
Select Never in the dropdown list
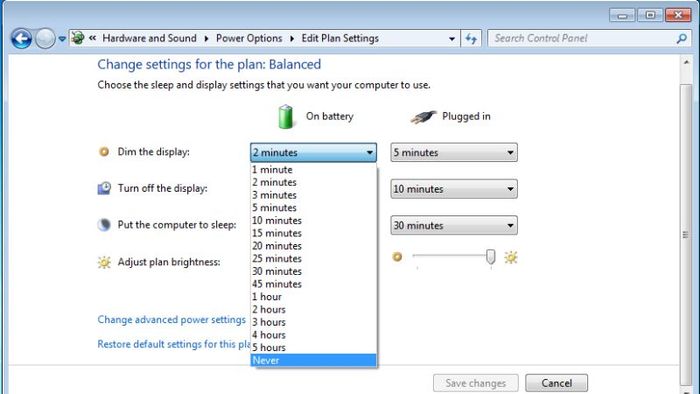click(x=313, y=360)
